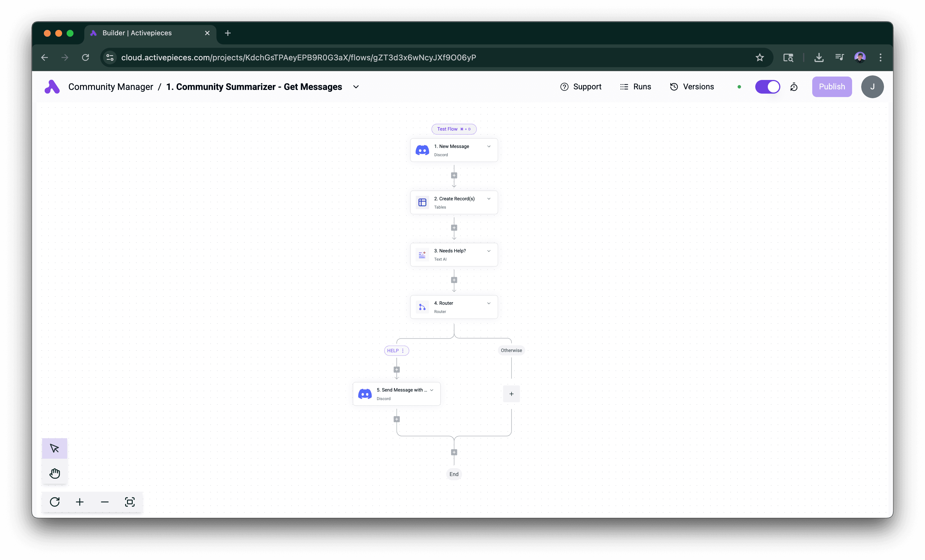Open the Runs list
The image size is (925, 560).
click(x=636, y=87)
